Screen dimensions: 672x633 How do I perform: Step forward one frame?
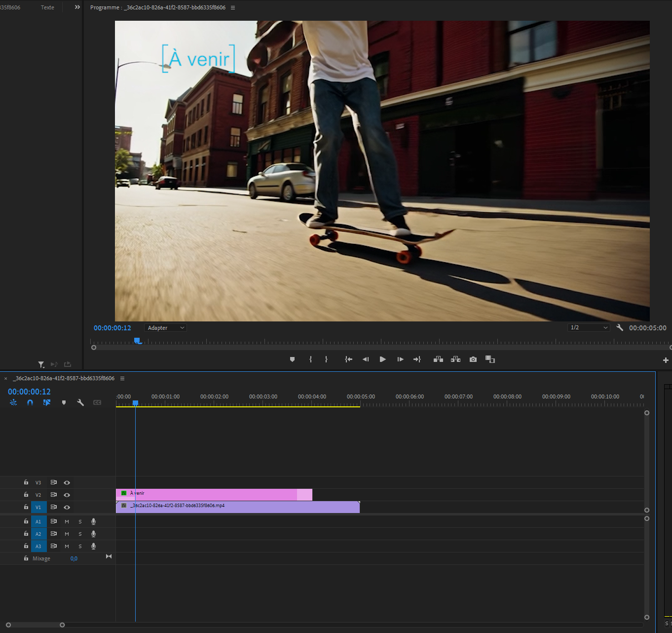(400, 359)
